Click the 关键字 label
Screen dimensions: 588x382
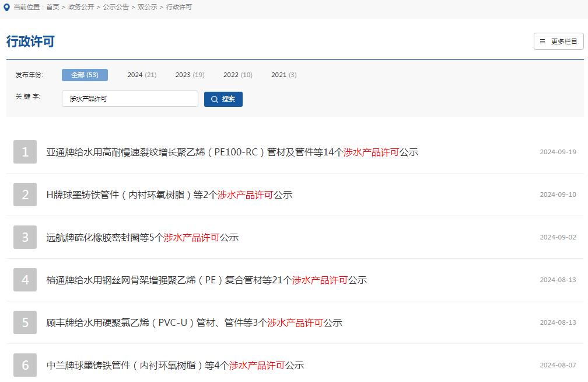[28, 96]
